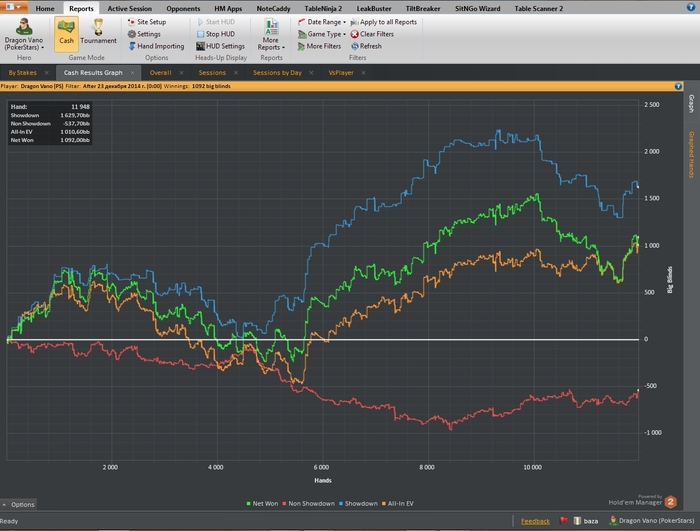Toggle Non Showdown legend swatch
700x531 pixels.
(284, 504)
